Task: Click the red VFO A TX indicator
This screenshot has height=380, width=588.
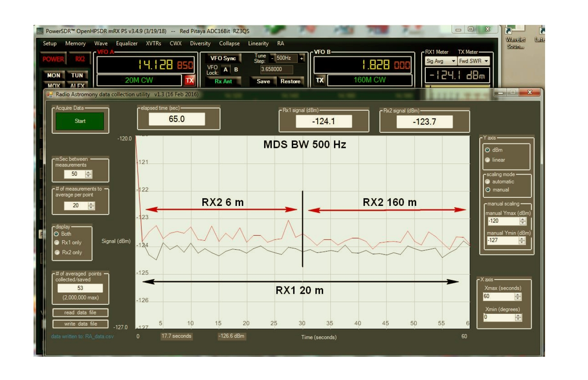Action: [189, 80]
